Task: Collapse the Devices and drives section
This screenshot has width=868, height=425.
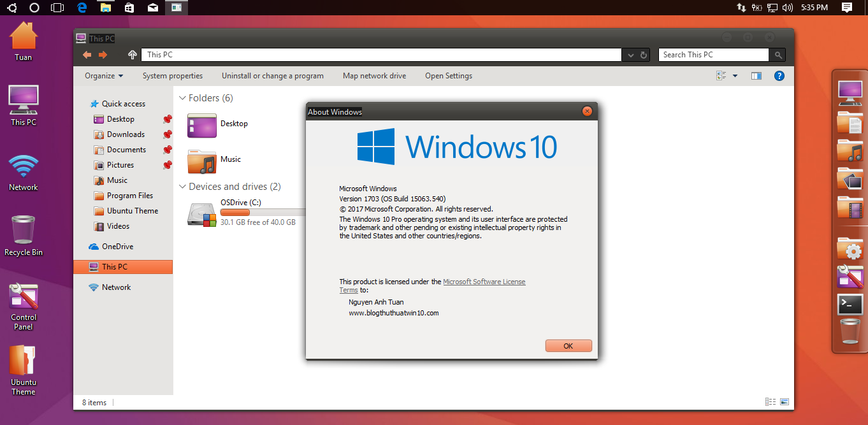Action: pos(183,186)
